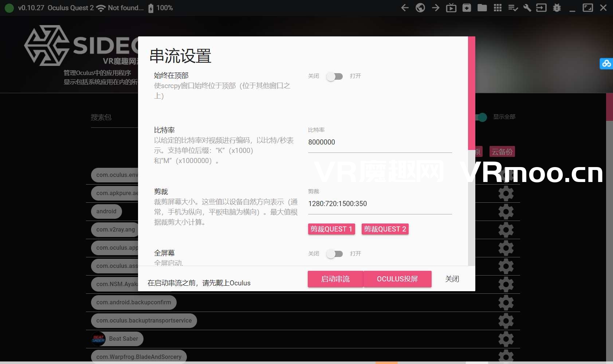Go forward with the right arrow icon
The image size is (613, 364).
(x=436, y=8)
